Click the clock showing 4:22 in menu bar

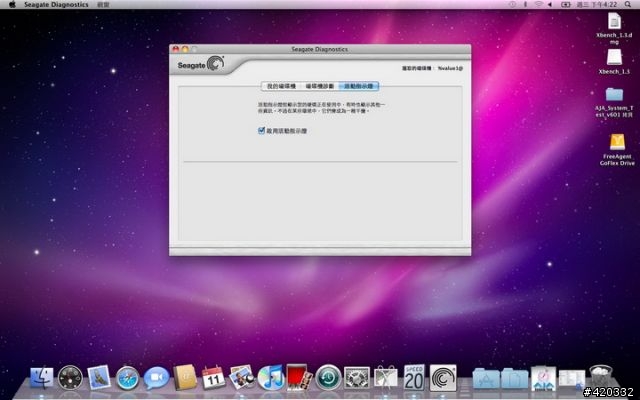[x=597, y=4]
